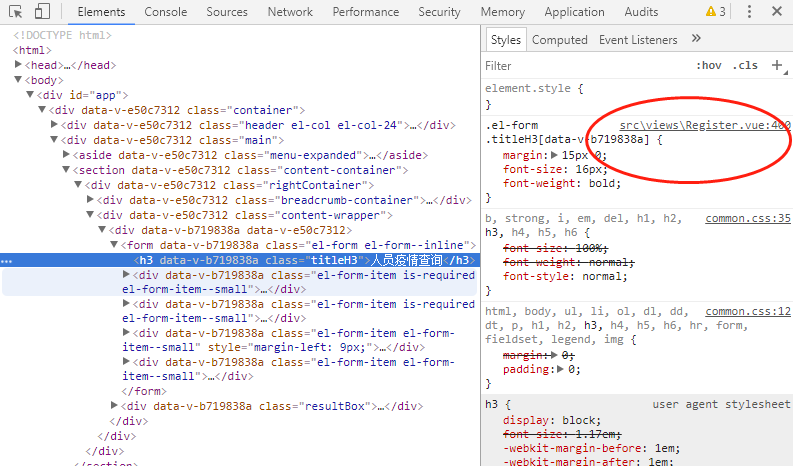
Task: Collapse the content-wrapper div node
Action: point(91,215)
